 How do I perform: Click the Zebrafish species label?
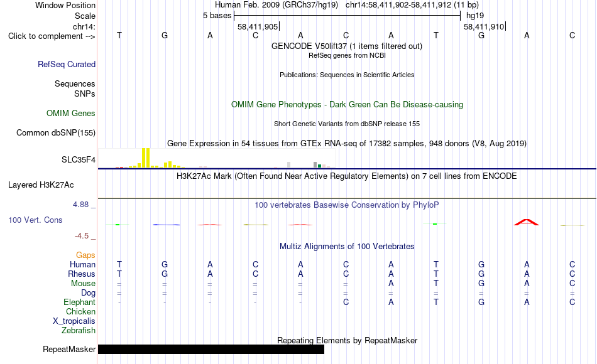79,331
